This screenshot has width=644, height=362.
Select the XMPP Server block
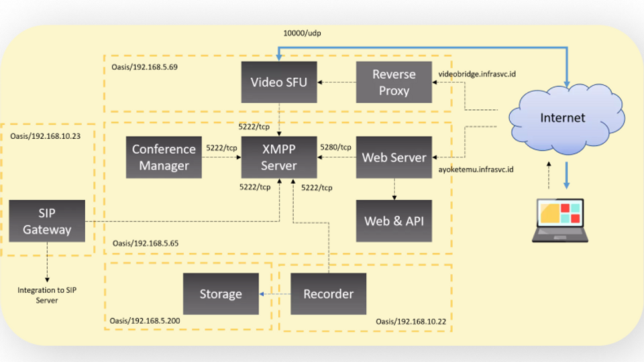click(278, 158)
